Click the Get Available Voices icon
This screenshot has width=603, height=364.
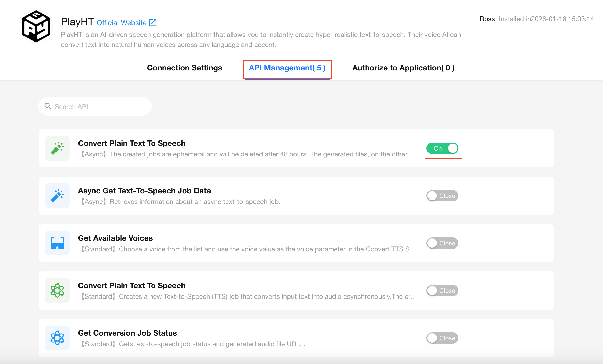(57, 243)
